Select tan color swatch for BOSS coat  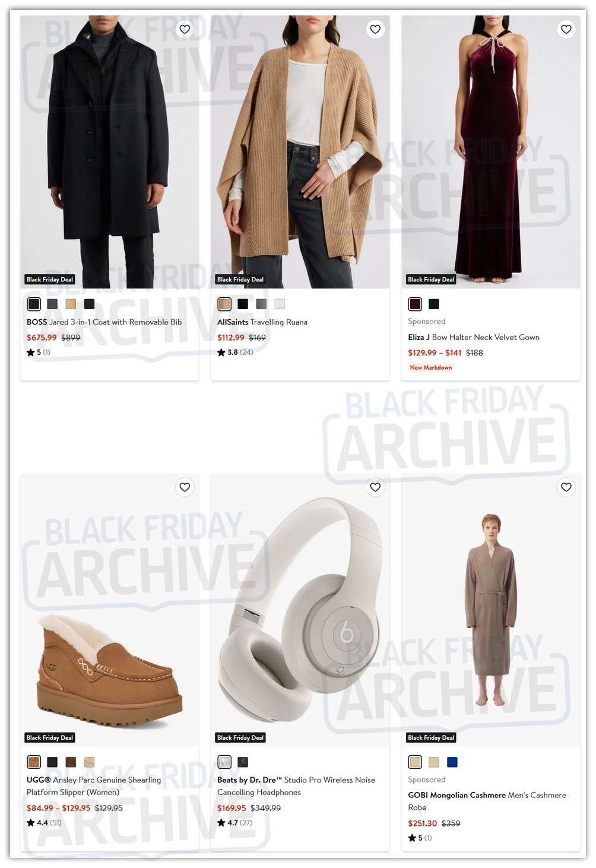tap(71, 304)
